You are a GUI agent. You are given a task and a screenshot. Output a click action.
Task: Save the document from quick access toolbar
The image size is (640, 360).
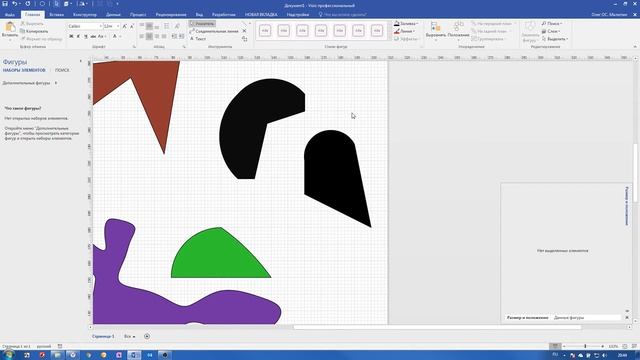click(x=5, y=4)
